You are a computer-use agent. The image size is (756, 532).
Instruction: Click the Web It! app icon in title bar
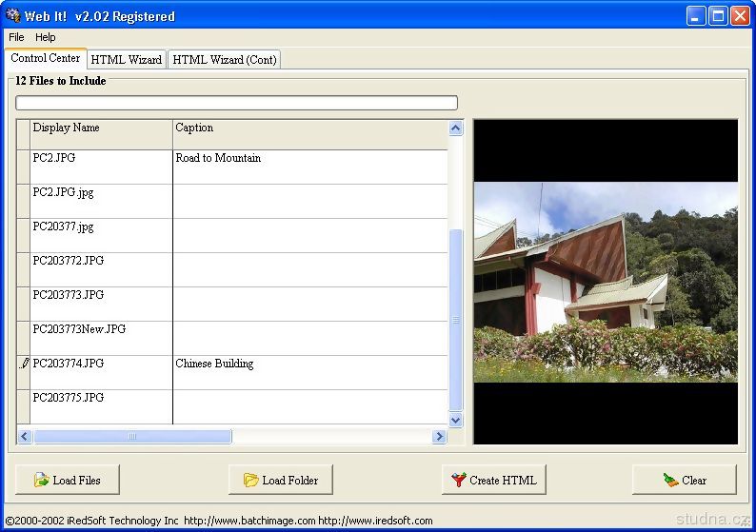(x=12, y=15)
